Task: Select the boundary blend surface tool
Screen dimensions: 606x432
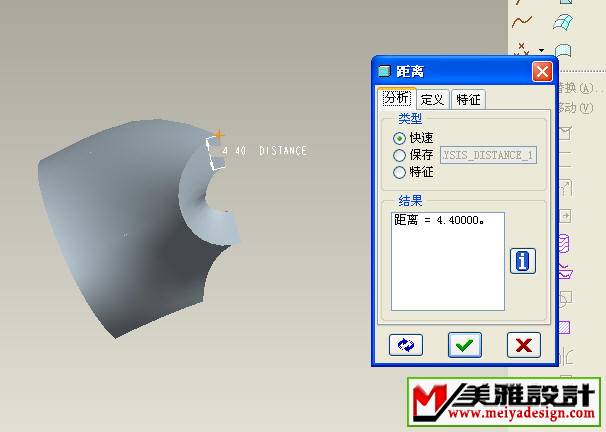Action: tap(563, 22)
